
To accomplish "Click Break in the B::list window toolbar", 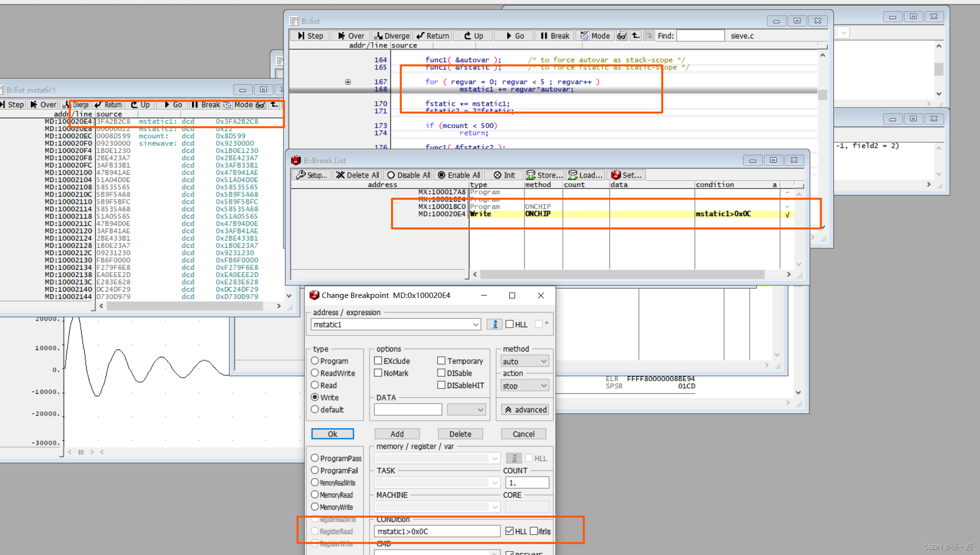I will tap(555, 36).
